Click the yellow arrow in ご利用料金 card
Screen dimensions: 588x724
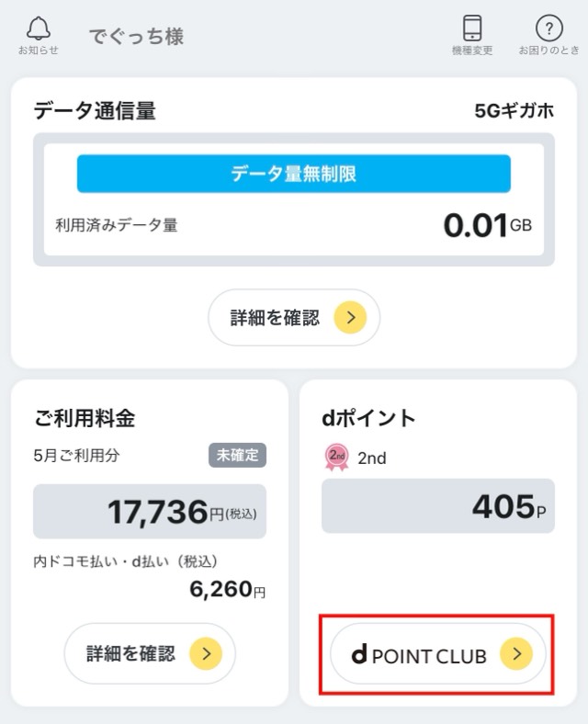(x=206, y=653)
